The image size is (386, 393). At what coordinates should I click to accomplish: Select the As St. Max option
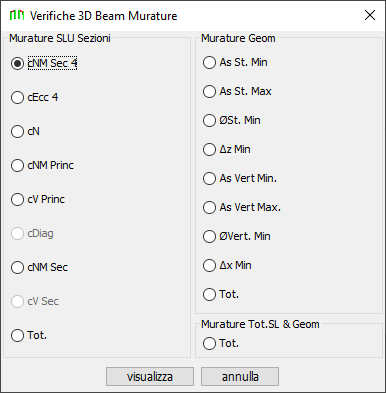click(x=237, y=91)
